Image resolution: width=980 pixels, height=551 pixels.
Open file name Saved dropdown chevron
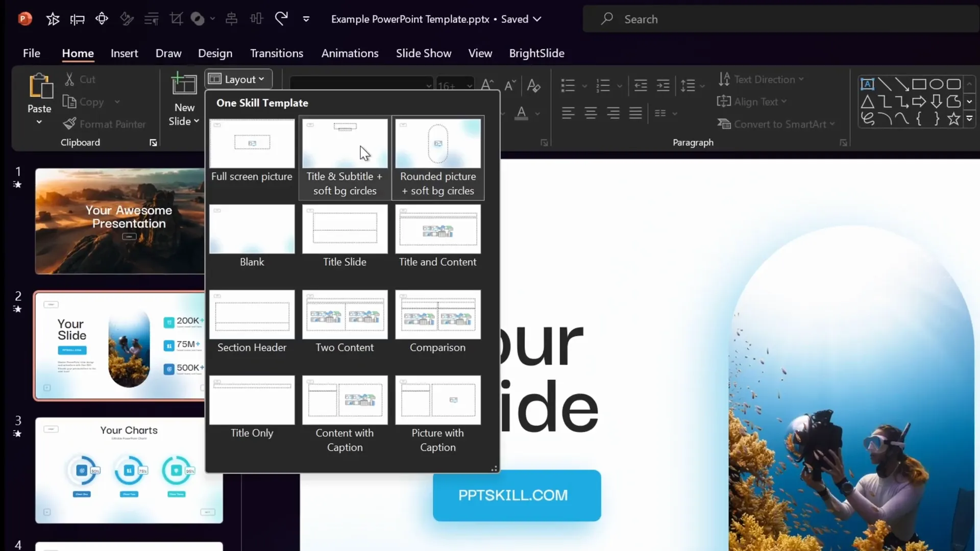537,19
